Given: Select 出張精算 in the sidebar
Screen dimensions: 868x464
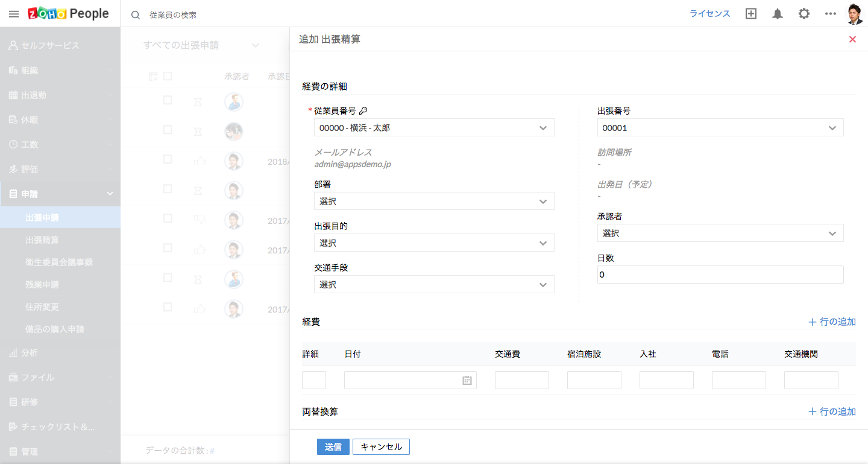Looking at the screenshot, I should pos(42,240).
